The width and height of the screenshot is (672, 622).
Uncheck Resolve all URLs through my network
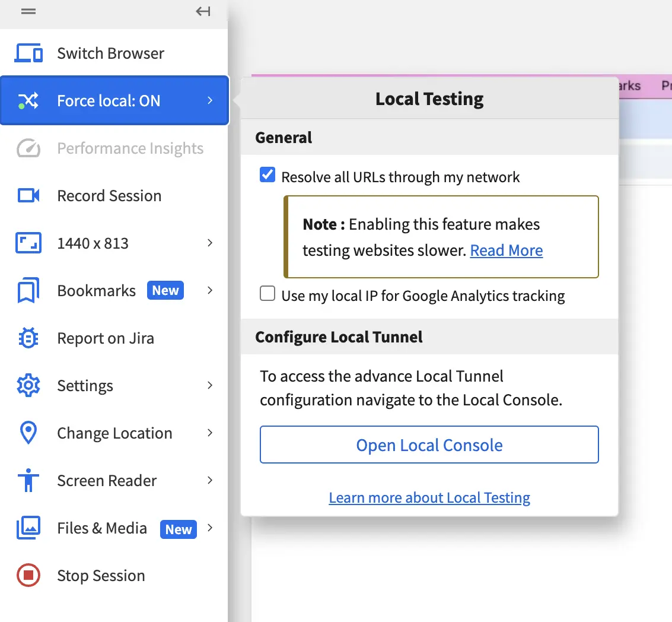[267, 175]
